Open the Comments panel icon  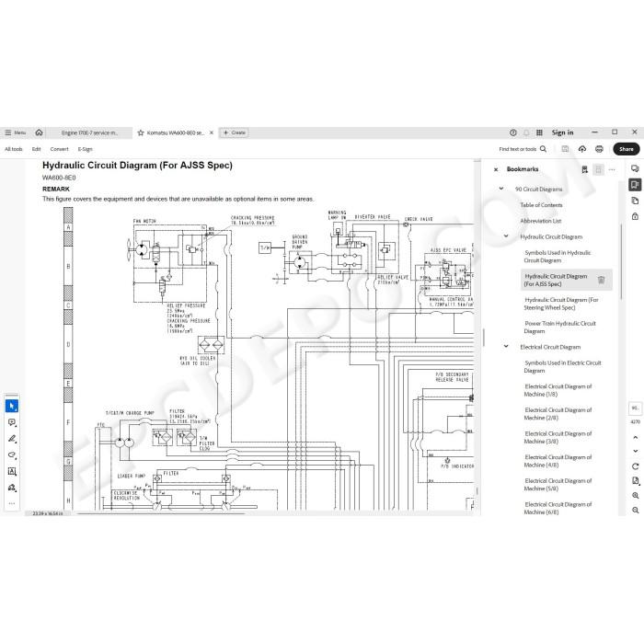(x=635, y=168)
